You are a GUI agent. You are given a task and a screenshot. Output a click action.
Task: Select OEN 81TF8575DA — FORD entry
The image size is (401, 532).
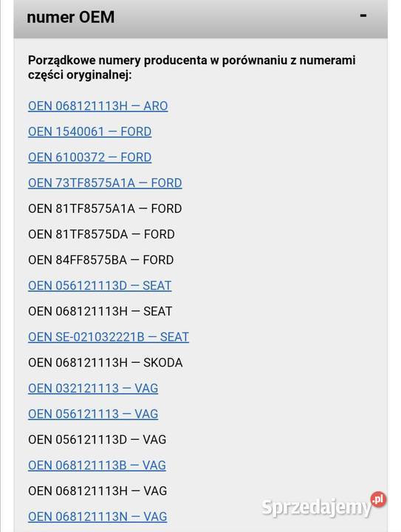tap(101, 234)
